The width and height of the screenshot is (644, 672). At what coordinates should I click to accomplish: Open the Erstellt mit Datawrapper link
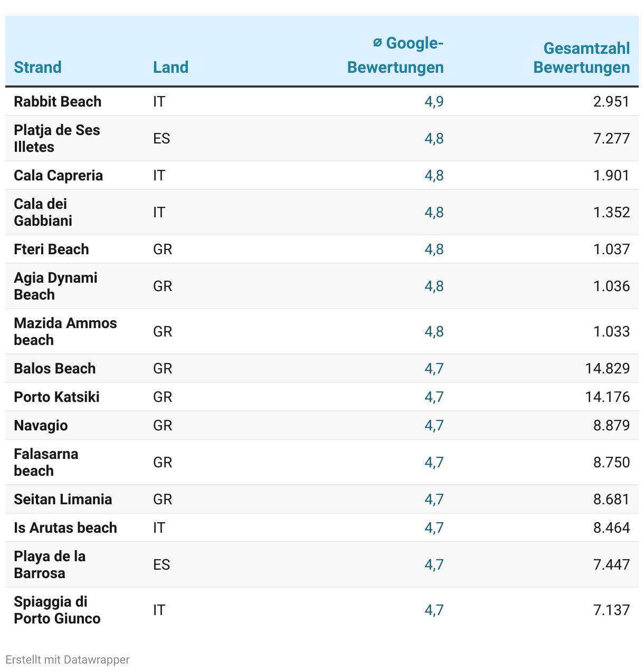point(67,659)
